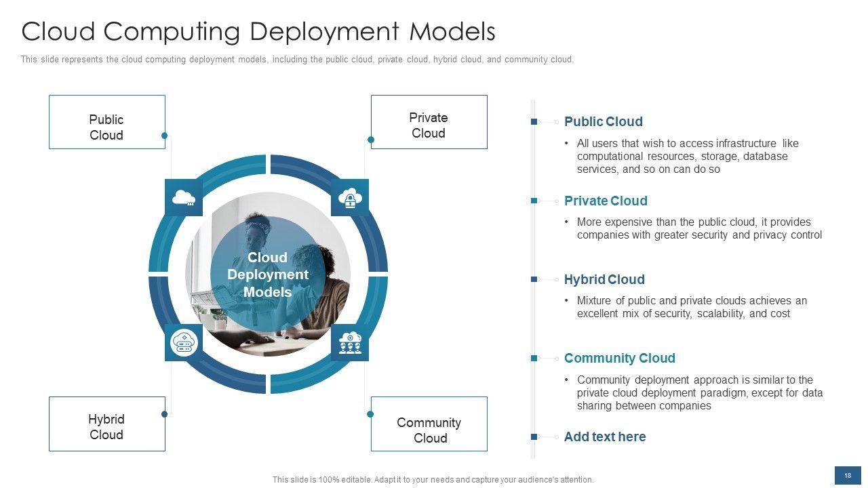
Task: Click the square bullet marker beside Public Cloud
Action: click(x=534, y=122)
